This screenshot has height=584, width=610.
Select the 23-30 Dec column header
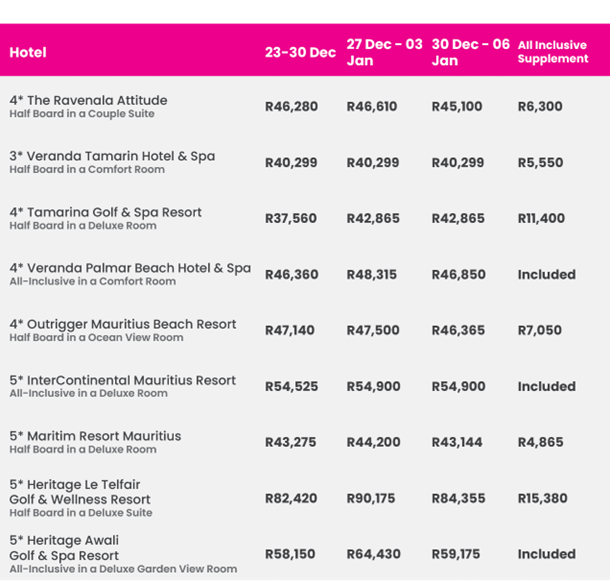pyautogui.click(x=300, y=52)
